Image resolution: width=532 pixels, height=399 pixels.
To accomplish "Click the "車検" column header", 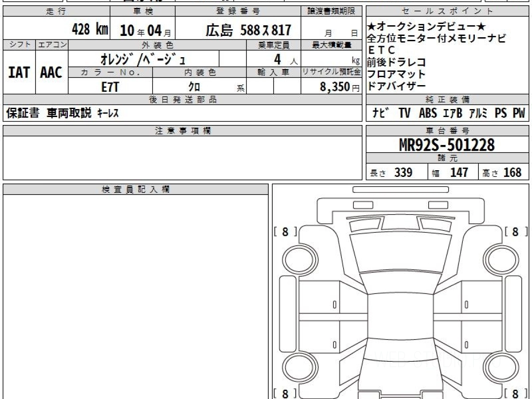I will 143,12.
